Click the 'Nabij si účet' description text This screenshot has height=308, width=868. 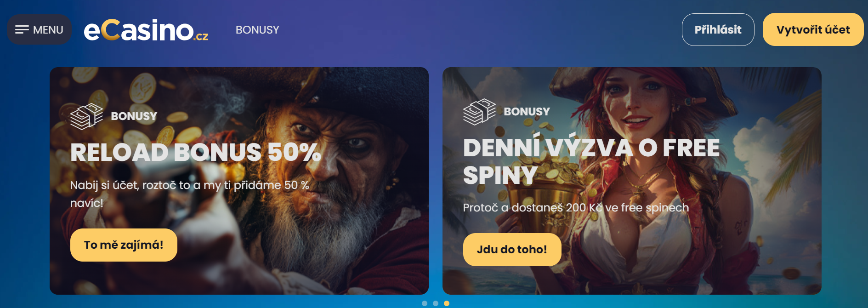(189, 194)
